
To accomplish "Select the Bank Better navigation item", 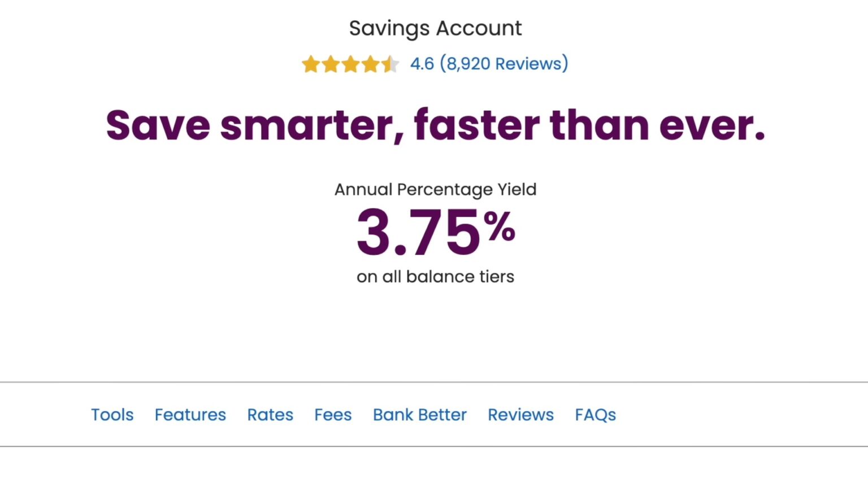I will tap(419, 415).
